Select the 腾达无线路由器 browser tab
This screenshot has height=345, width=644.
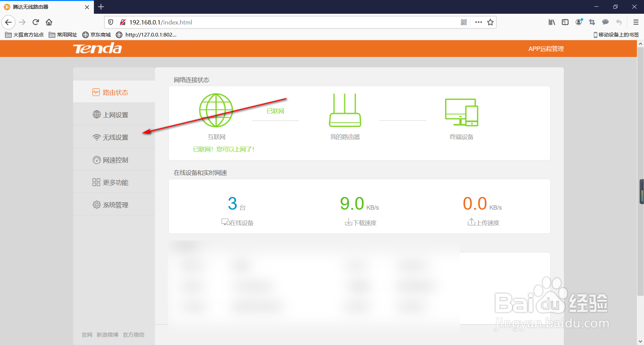[x=47, y=7]
